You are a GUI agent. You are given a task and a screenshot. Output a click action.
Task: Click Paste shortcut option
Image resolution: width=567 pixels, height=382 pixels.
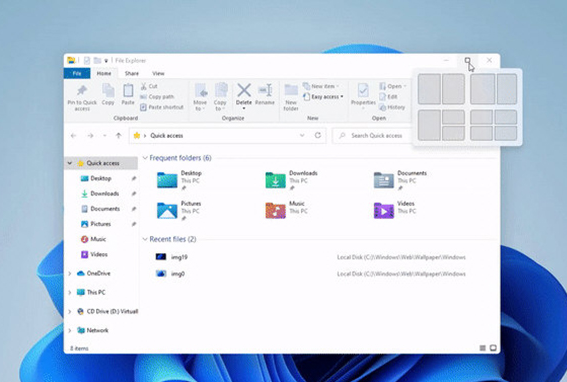[162, 107]
